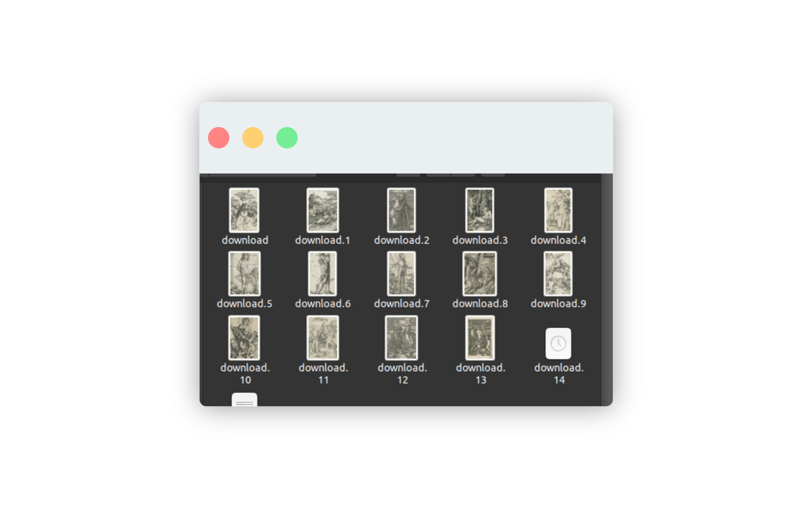The width and height of the screenshot is (812, 508).
Task: Click the 'download.4' file name label
Action: point(558,240)
